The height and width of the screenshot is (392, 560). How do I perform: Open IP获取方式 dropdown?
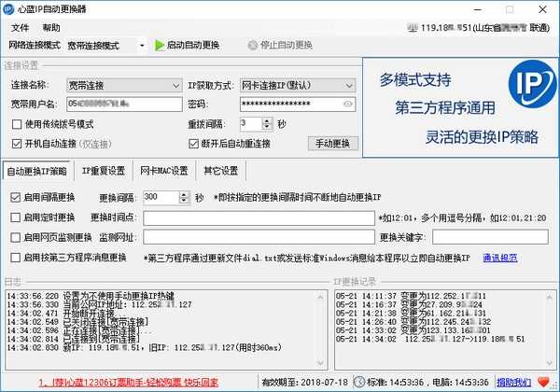(x=298, y=85)
